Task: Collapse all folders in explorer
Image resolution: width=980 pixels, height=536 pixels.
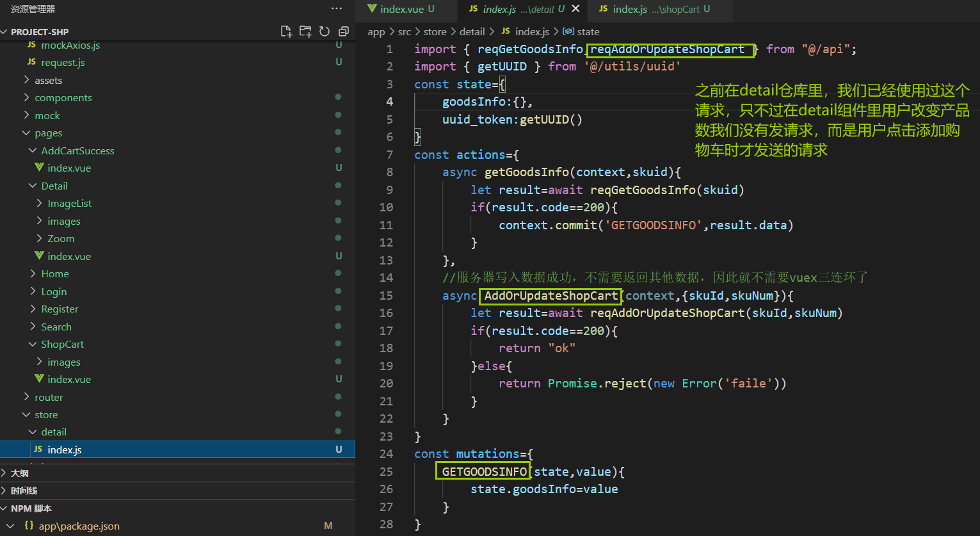Action: (x=344, y=31)
